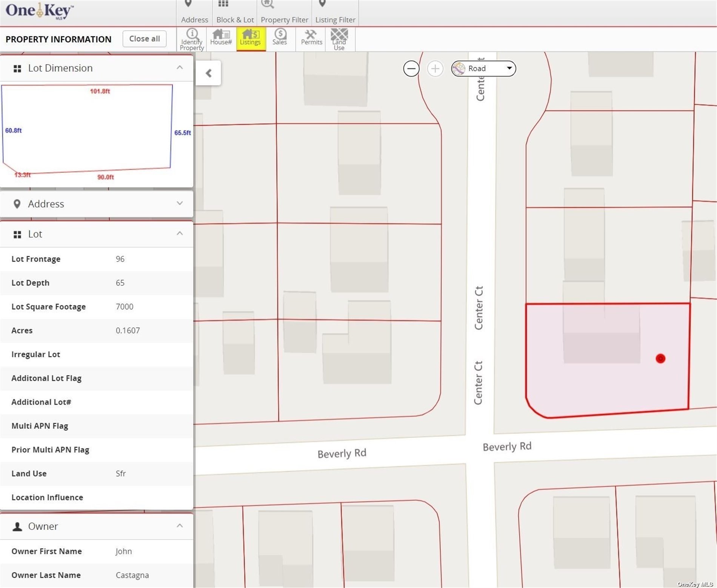Viewport: 717px width, 588px height.
Task: Collapse the Lot Dimension section
Action: pos(180,68)
